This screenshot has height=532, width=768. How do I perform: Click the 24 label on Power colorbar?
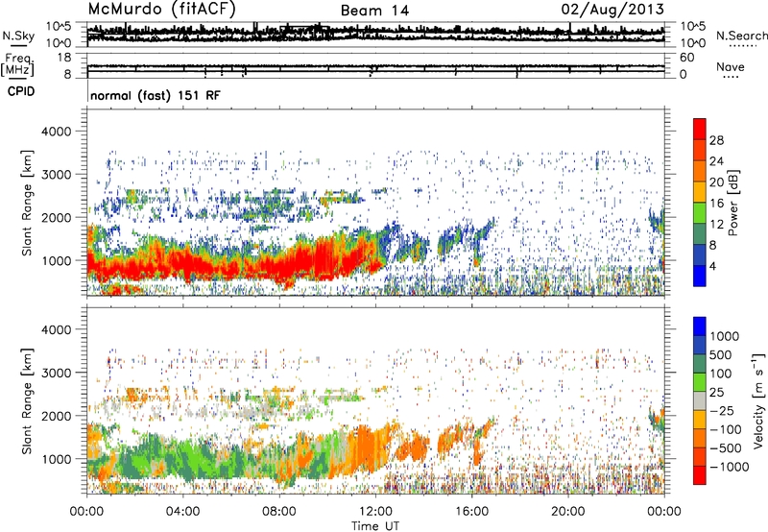tap(716, 161)
